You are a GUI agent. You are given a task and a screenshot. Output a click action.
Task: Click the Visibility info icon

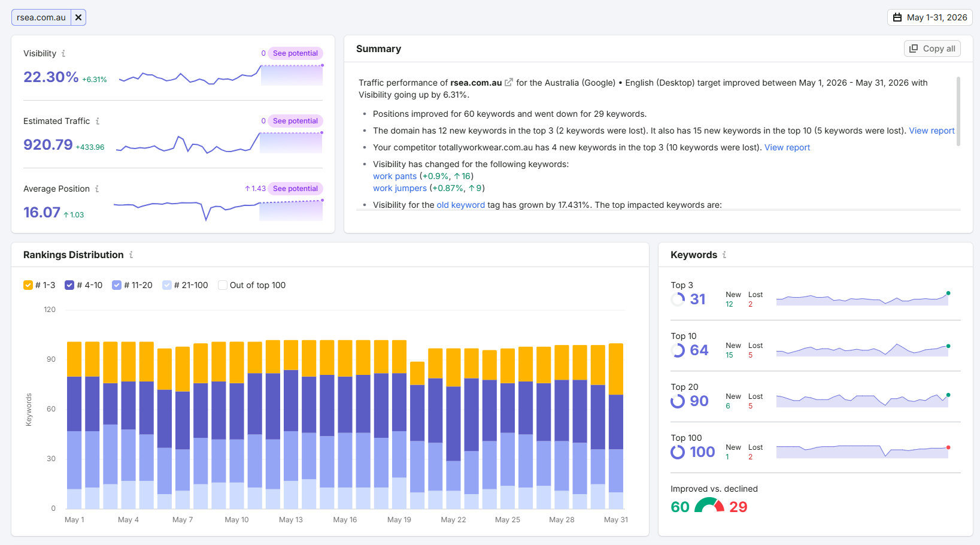pos(63,53)
